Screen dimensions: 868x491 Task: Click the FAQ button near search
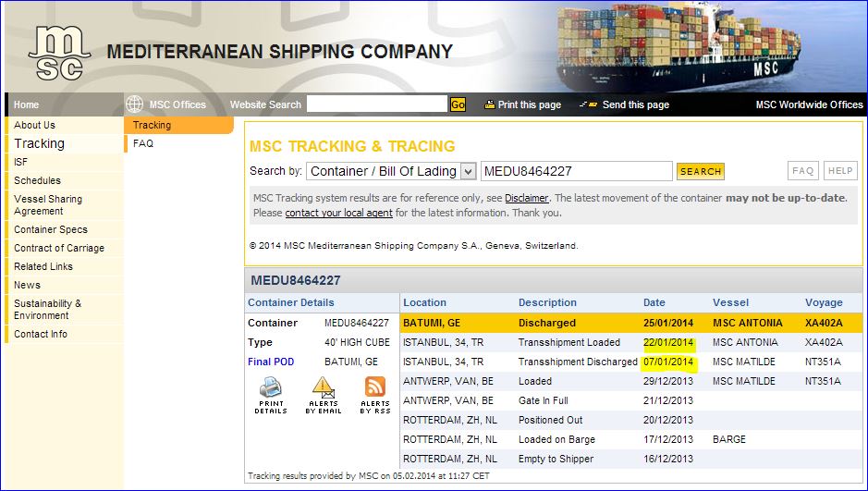802,171
